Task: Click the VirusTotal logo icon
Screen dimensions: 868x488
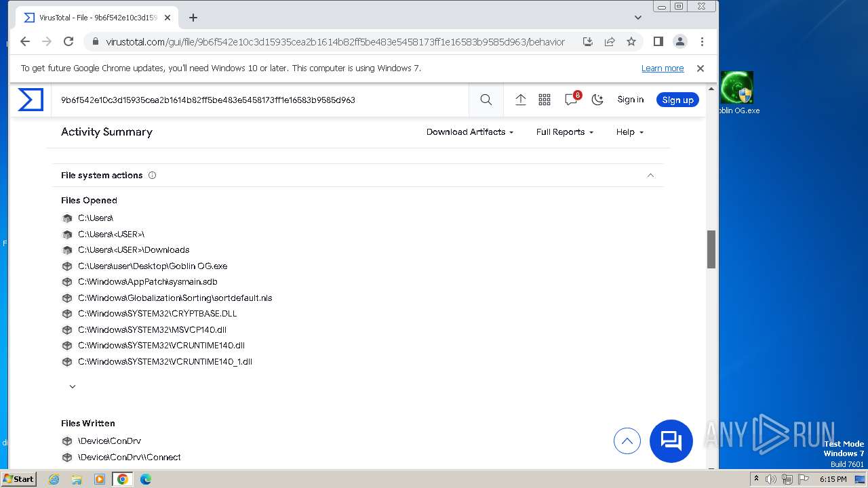Action: pos(31,100)
